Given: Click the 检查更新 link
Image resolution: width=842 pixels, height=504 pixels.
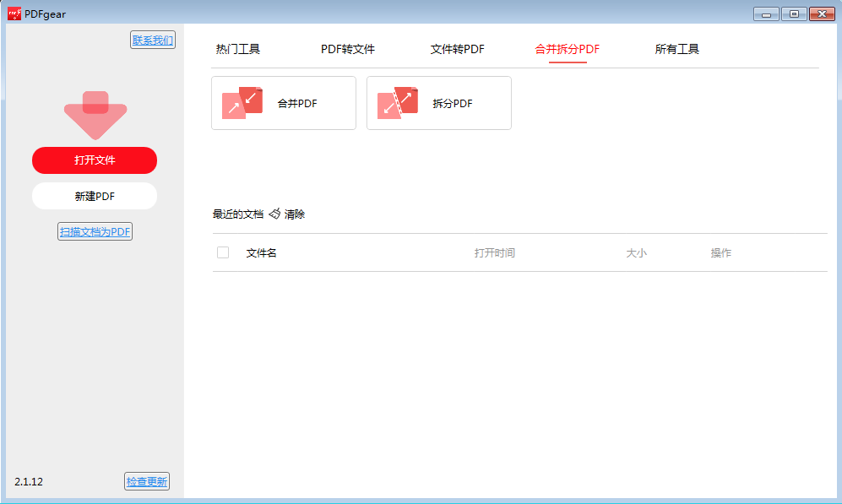Looking at the screenshot, I should coord(147,482).
